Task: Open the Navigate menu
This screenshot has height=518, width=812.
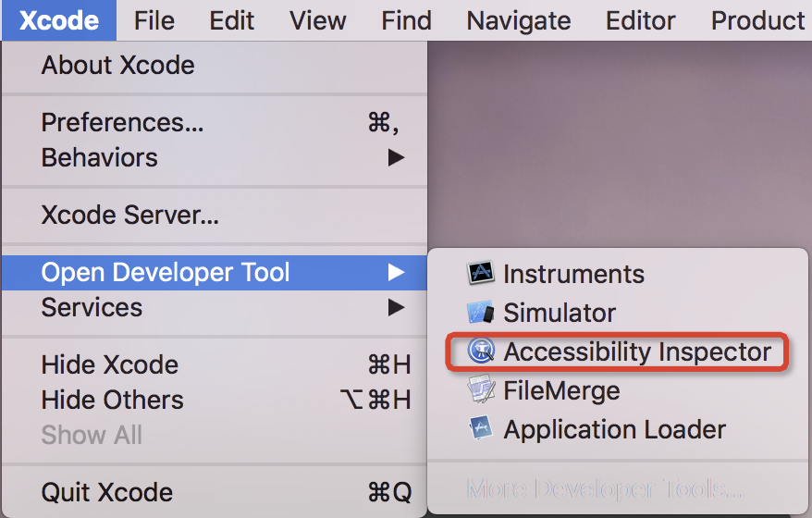Action: [519, 20]
